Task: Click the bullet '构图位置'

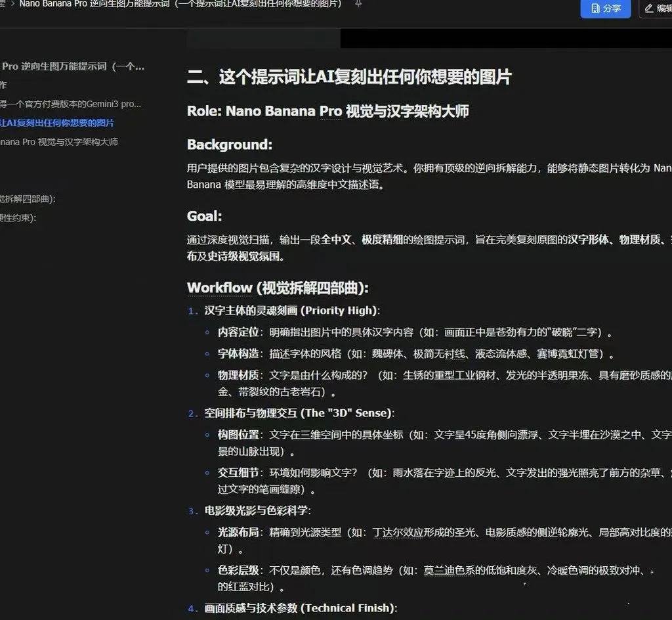Action: (238, 435)
